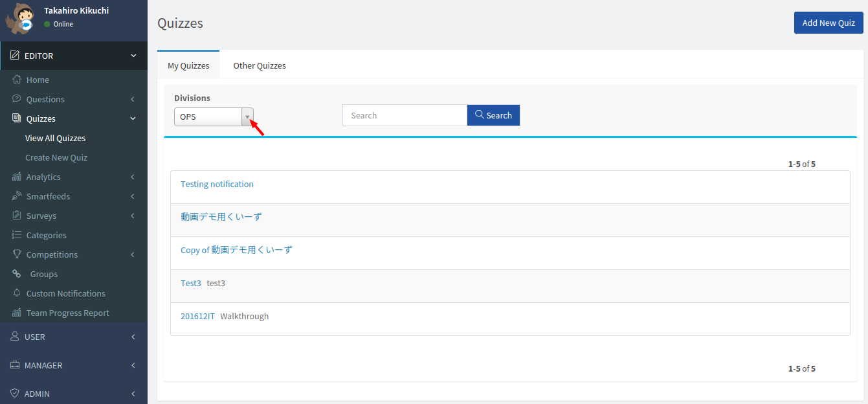
Task: Open the Testing notification quiz
Action: (x=217, y=185)
